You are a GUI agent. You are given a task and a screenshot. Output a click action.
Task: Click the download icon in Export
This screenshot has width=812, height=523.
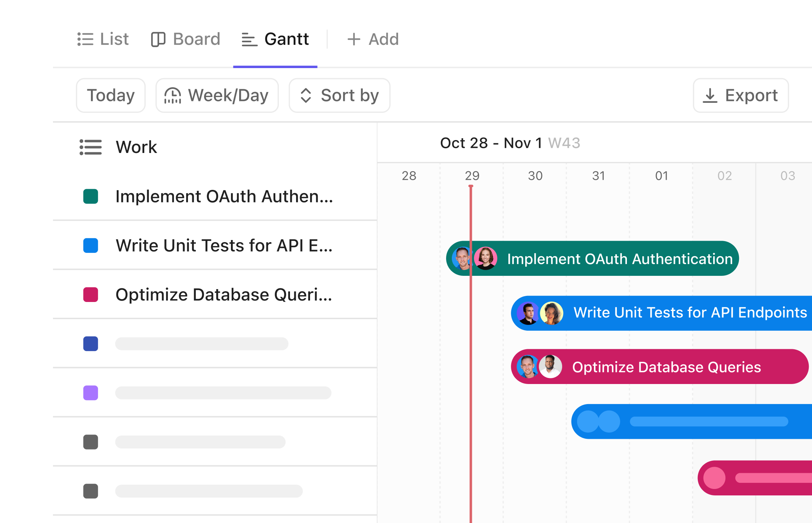click(x=710, y=96)
